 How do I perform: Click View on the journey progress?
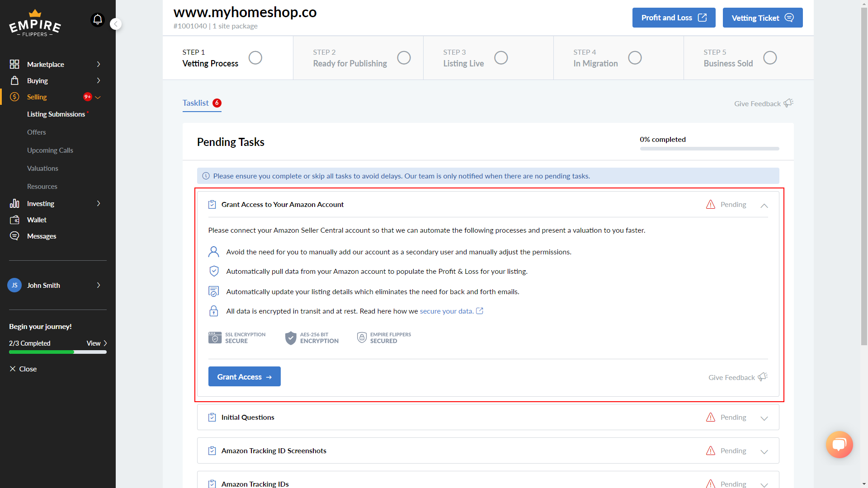(x=97, y=343)
